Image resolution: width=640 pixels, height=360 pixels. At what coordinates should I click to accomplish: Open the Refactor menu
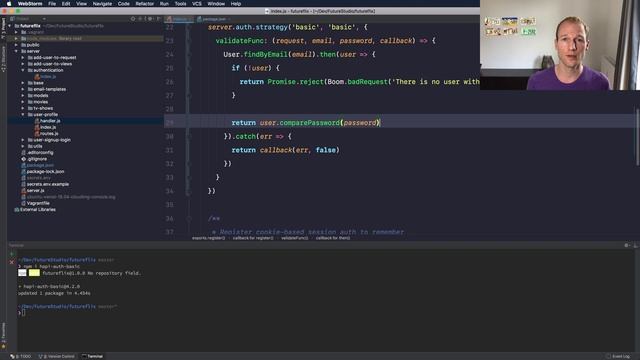(x=144, y=4)
